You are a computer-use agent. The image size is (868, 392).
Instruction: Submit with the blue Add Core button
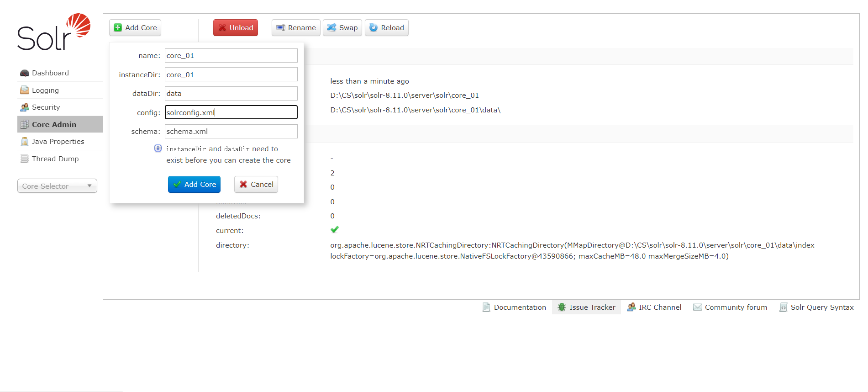(x=194, y=184)
